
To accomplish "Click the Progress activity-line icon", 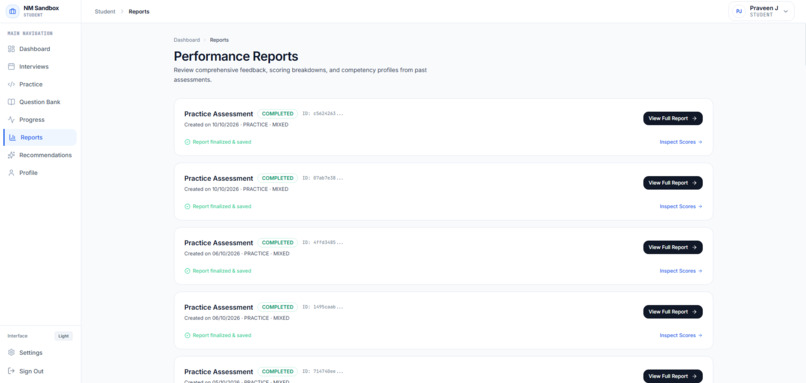I will click(x=11, y=119).
